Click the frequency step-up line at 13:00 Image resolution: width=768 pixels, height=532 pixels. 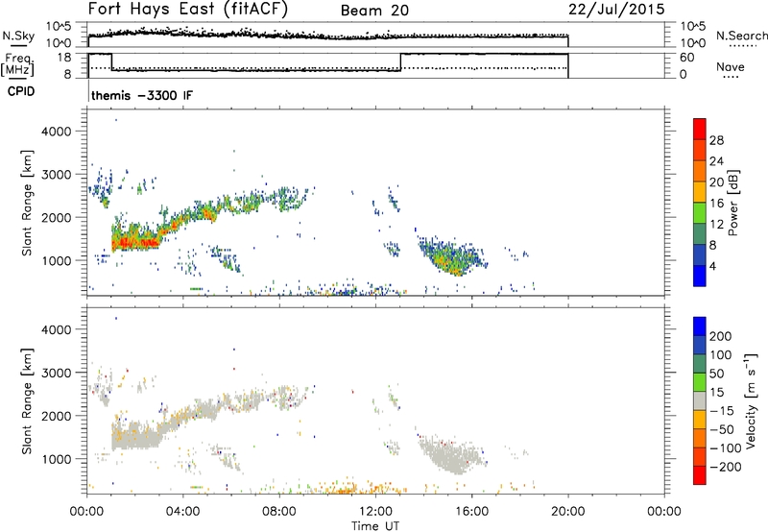point(400,62)
